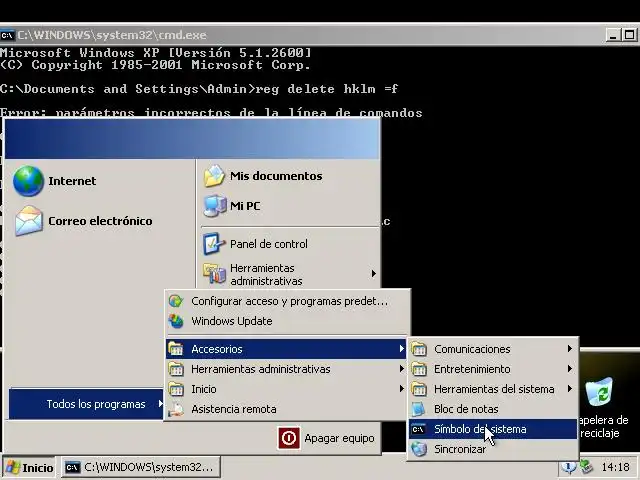Click the Mis documentos folder icon
Screen dimensions: 640x480
(214, 176)
